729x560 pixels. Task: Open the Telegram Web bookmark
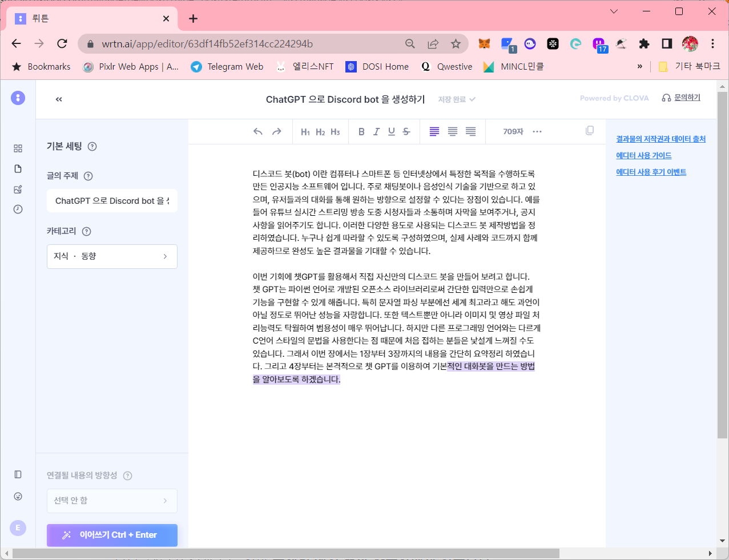pyautogui.click(x=227, y=67)
